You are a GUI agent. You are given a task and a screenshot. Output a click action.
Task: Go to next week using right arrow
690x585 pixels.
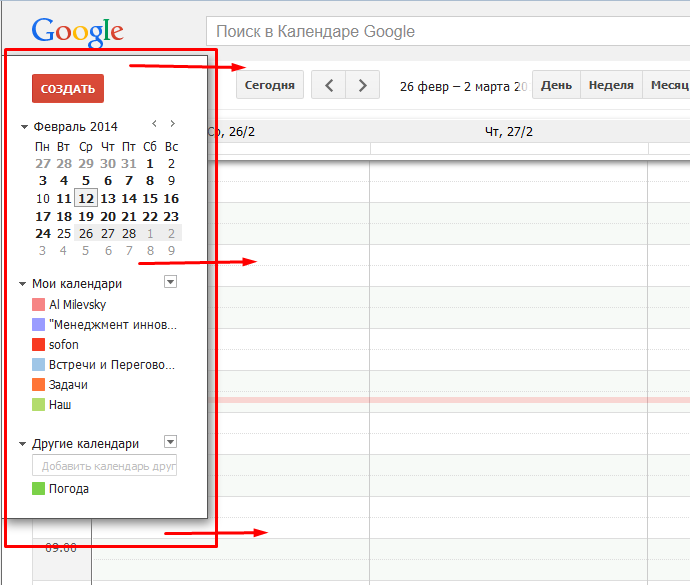(x=363, y=85)
